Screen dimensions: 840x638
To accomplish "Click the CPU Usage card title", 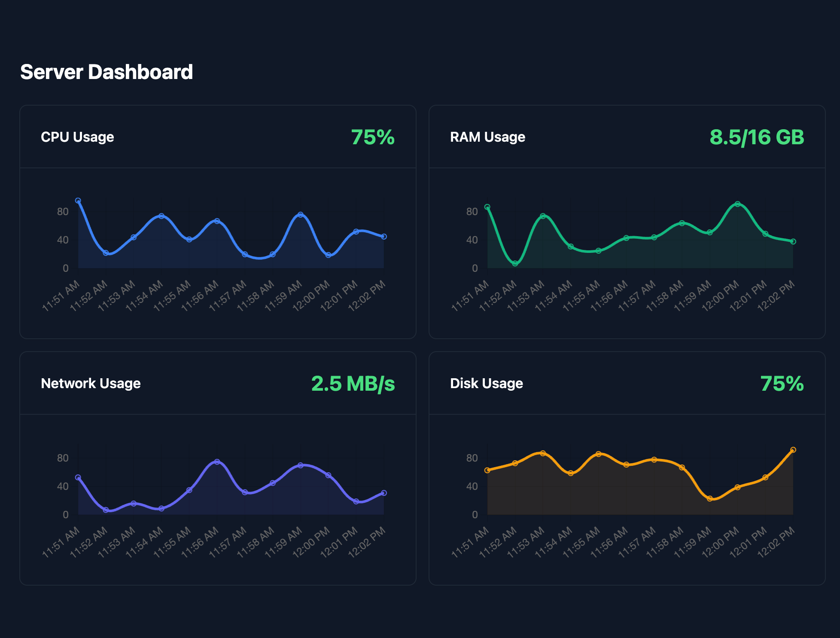I will pos(77,137).
